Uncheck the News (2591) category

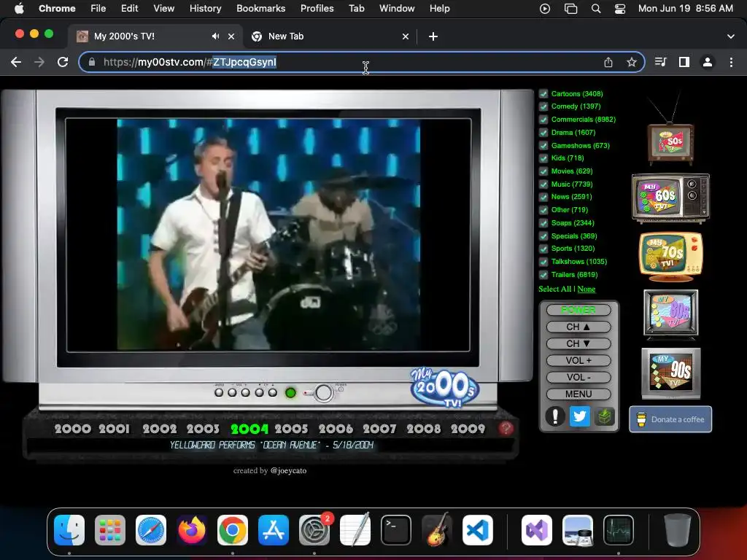(543, 197)
